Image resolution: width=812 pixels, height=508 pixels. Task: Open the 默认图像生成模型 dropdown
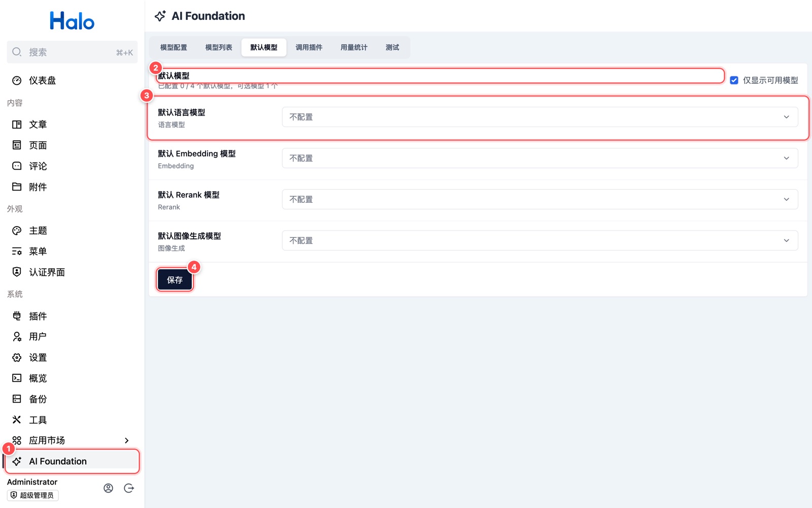540,240
